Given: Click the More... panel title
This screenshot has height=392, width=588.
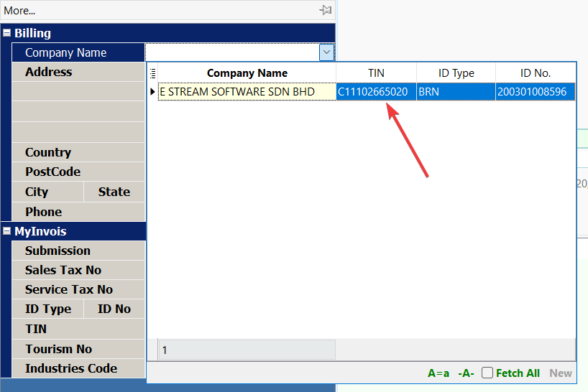Looking at the screenshot, I should 20,11.
